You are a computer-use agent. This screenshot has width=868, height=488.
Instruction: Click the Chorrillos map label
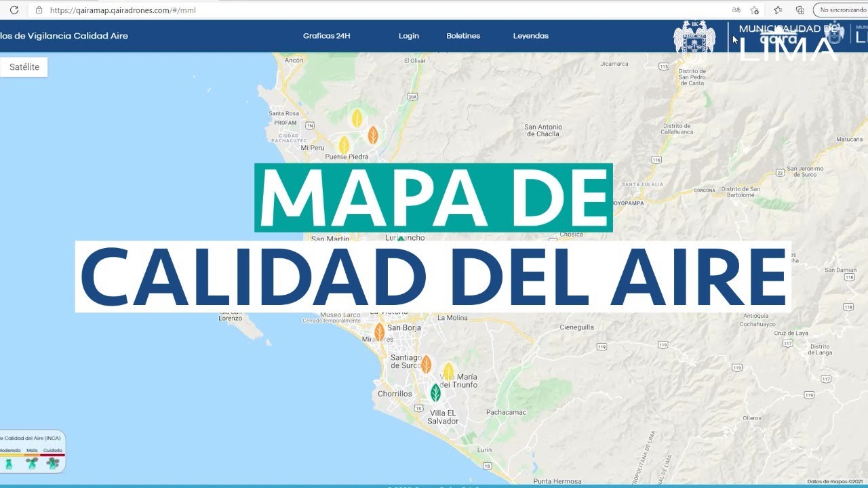[395, 394]
